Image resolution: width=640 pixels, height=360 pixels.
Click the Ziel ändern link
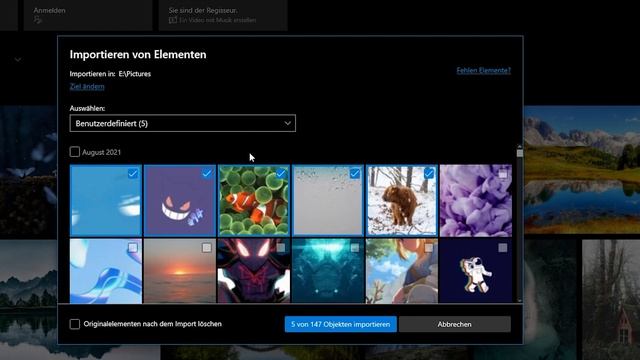(x=87, y=87)
